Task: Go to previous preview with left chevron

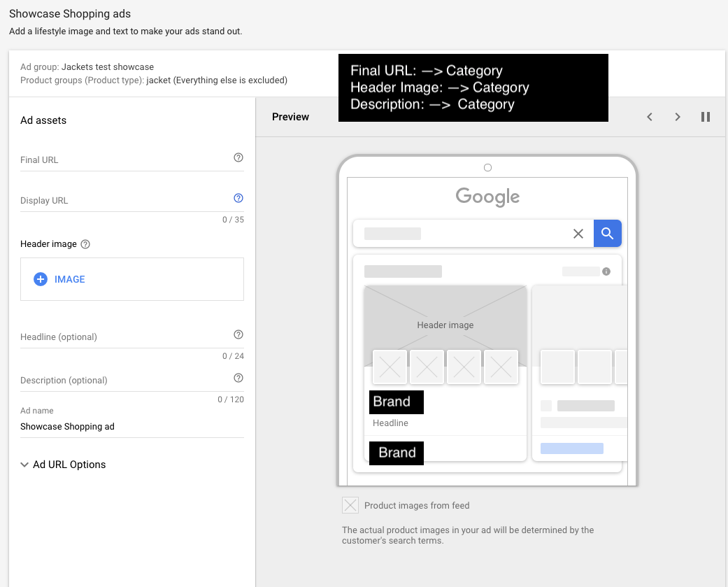Action: point(650,117)
